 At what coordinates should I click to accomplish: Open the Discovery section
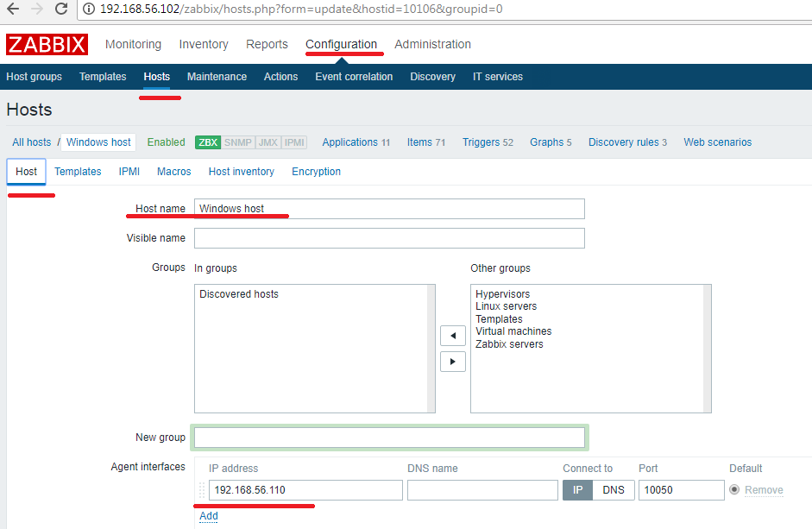click(x=432, y=77)
